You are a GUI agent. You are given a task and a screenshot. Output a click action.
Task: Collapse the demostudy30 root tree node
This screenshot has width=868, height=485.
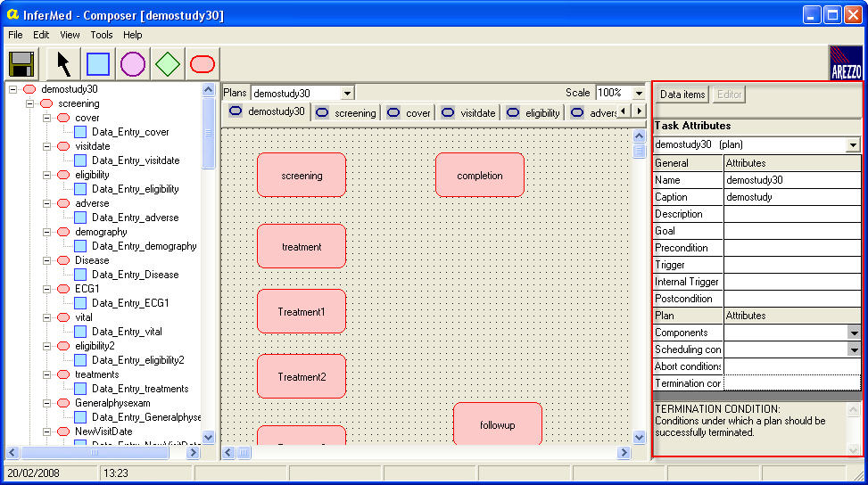pos(12,89)
